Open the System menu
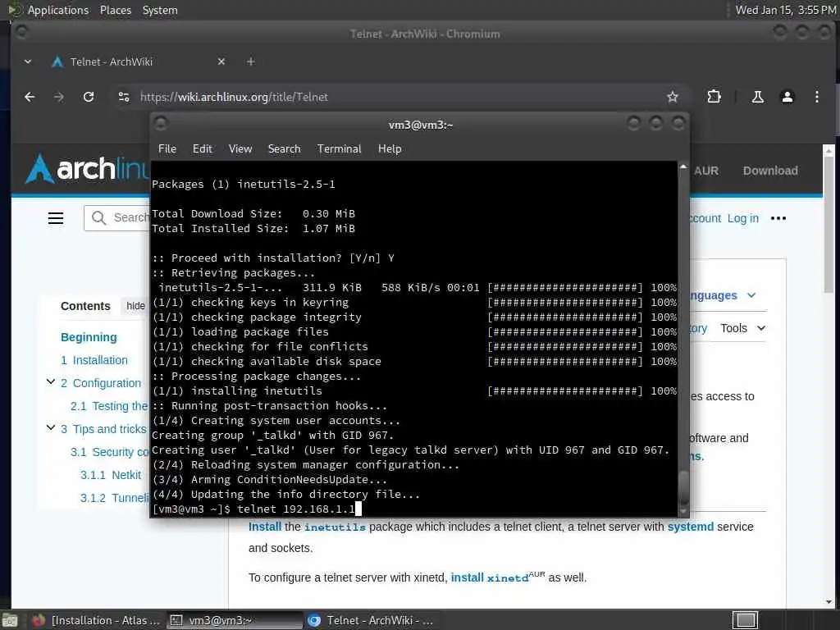The width and height of the screenshot is (840, 630). (x=160, y=10)
